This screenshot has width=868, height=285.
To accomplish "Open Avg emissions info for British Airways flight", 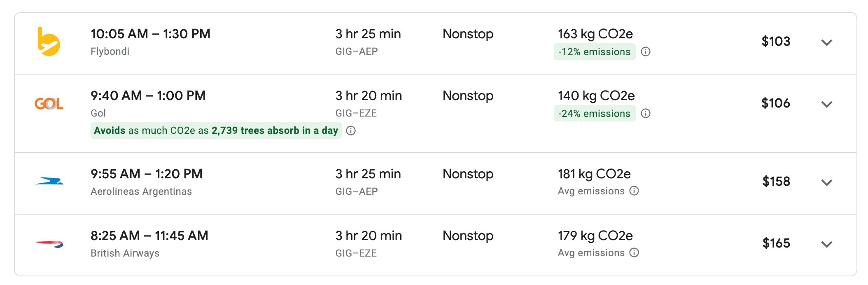I will (634, 252).
